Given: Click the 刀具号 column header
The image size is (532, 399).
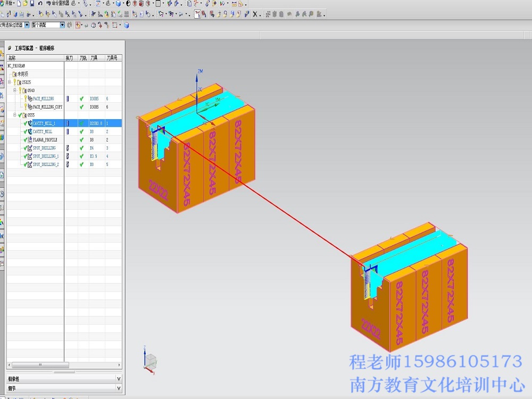Looking at the screenshot, I should [x=113, y=58].
